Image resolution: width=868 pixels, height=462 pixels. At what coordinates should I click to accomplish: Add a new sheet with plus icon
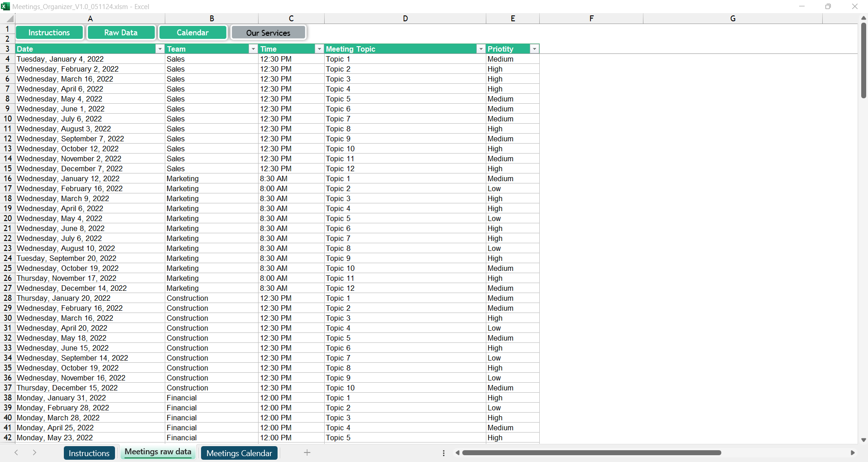pos(307,452)
